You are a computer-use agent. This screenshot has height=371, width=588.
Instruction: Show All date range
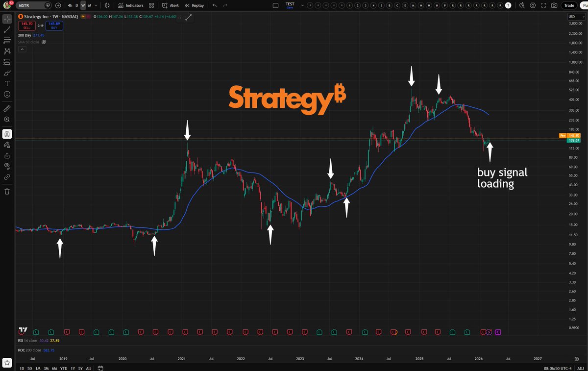pos(88,368)
